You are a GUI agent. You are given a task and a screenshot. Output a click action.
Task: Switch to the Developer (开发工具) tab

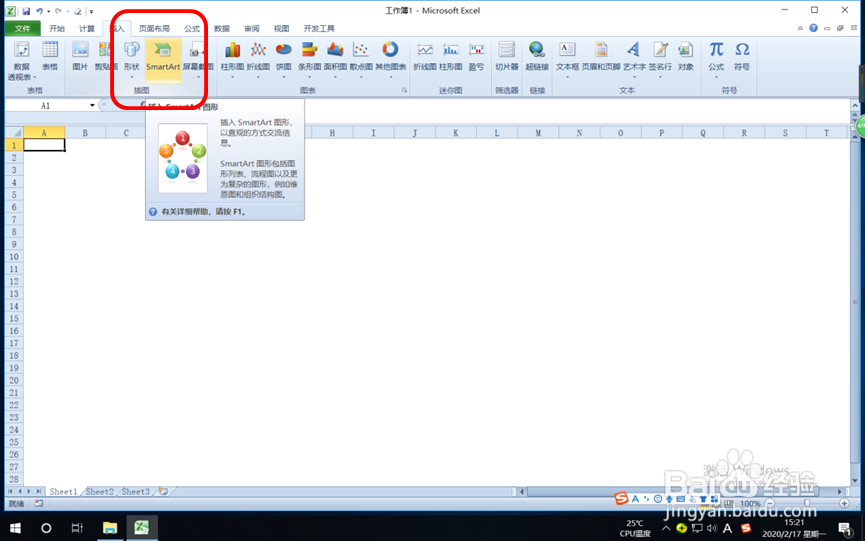click(319, 28)
